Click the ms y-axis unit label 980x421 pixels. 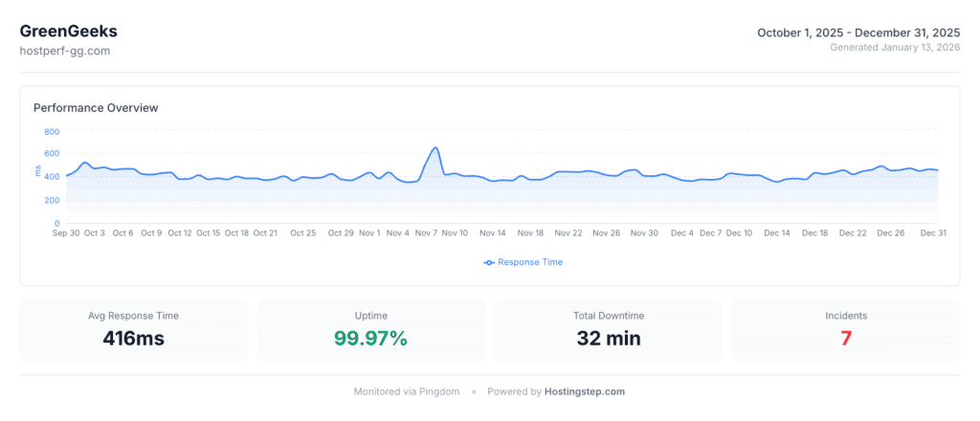(x=37, y=172)
